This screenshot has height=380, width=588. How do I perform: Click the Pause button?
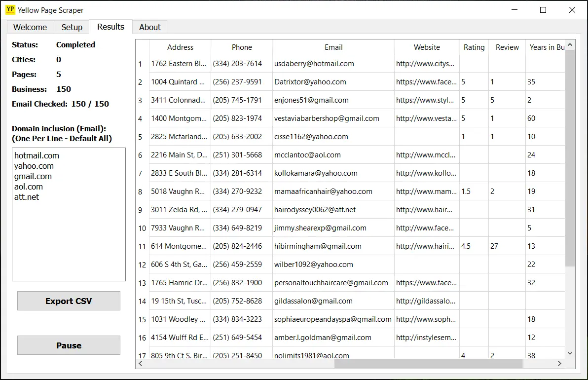click(69, 345)
